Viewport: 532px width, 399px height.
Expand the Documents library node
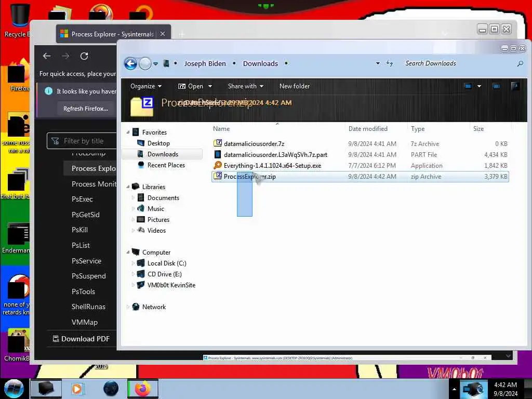133,198
